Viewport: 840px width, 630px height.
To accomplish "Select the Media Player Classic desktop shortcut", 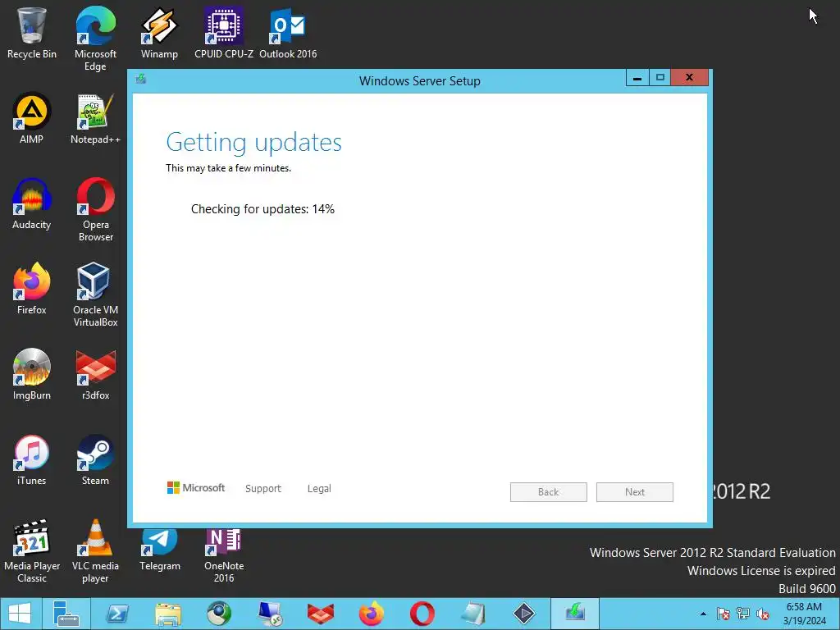I will coord(32,551).
